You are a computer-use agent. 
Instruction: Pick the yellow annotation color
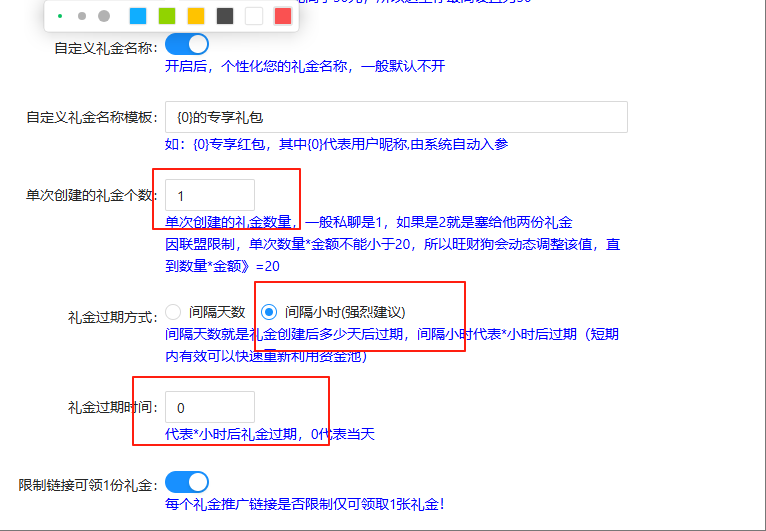pyautogui.click(x=196, y=16)
